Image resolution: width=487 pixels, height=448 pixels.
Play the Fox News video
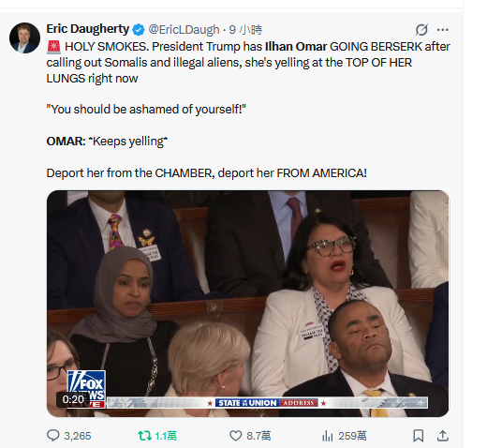248,304
